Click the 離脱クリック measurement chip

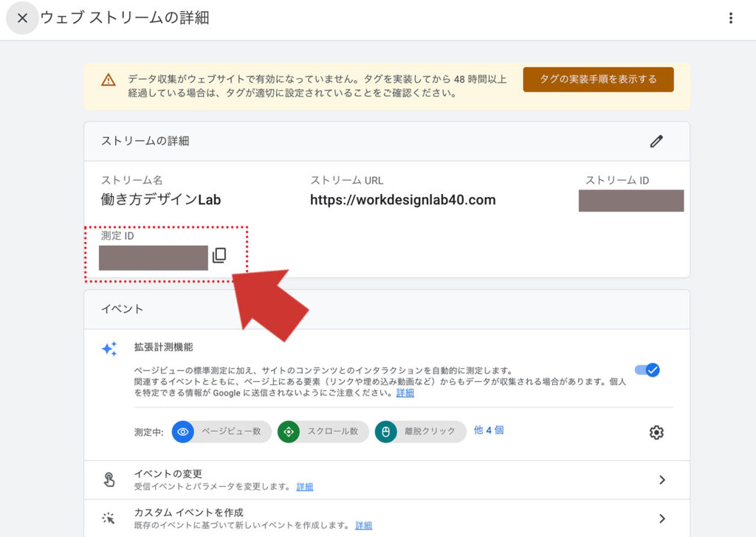pyautogui.click(x=421, y=432)
